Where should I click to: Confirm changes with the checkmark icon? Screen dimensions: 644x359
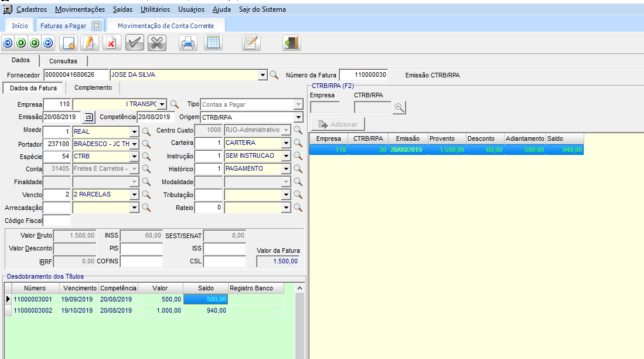point(135,43)
